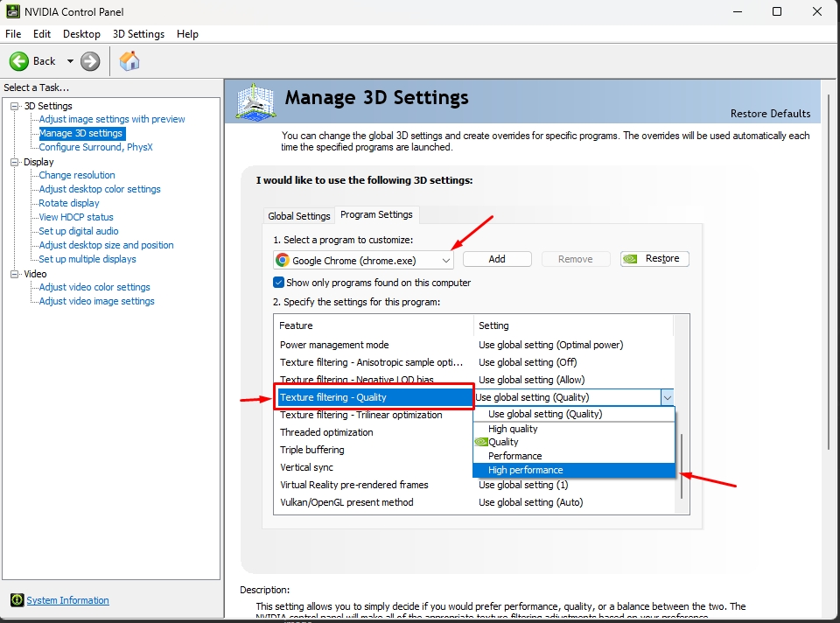Toggle Show only programs found checkbox
This screenshot has height=623, width=840.
click(x=279, y=283)
